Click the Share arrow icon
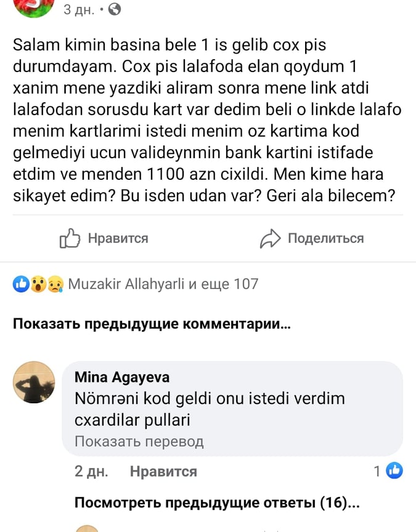The height and width of the screenshot is (532, 416). click(x=270, y=238)
